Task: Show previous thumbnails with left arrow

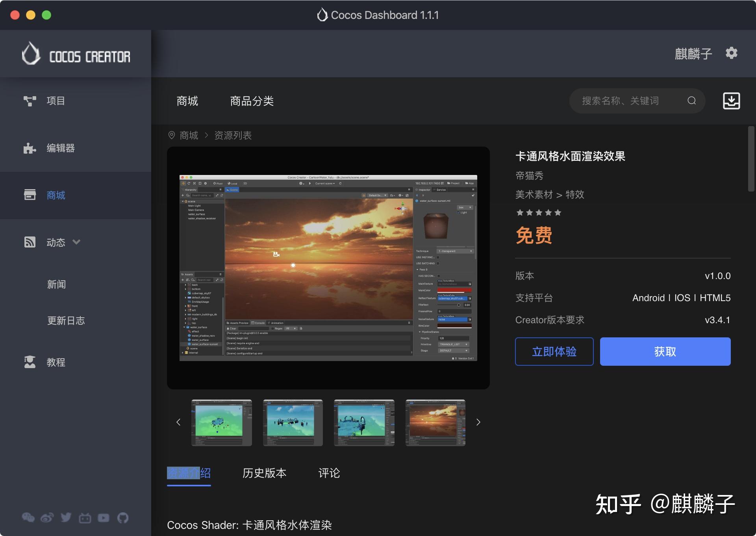Action: pyautogui.click(x=178, y=422)
